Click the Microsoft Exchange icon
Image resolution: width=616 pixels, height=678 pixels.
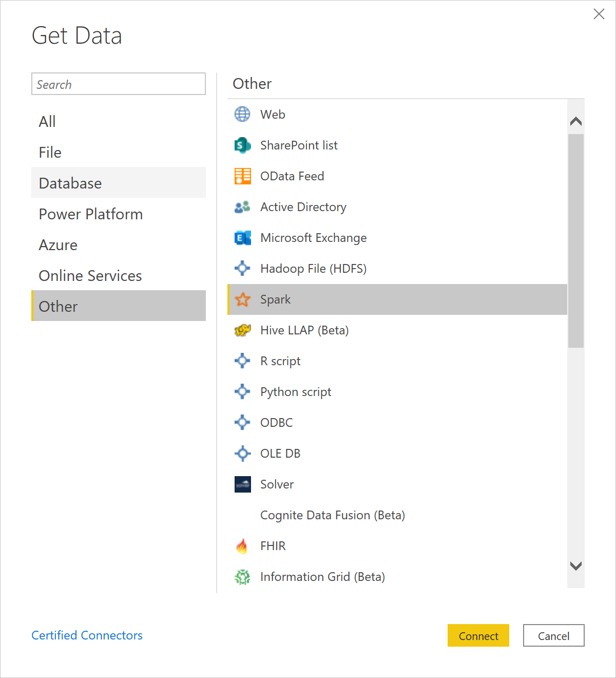click(x=242, y=238)
